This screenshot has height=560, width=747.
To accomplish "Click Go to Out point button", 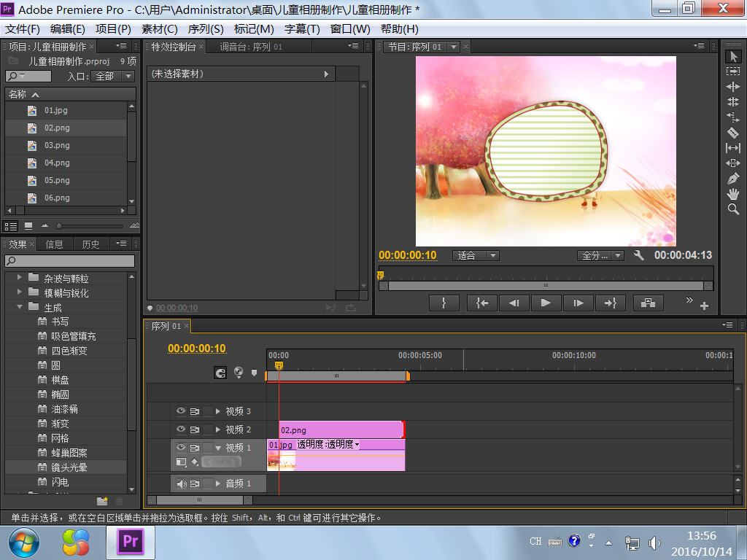I will (611, 303).
